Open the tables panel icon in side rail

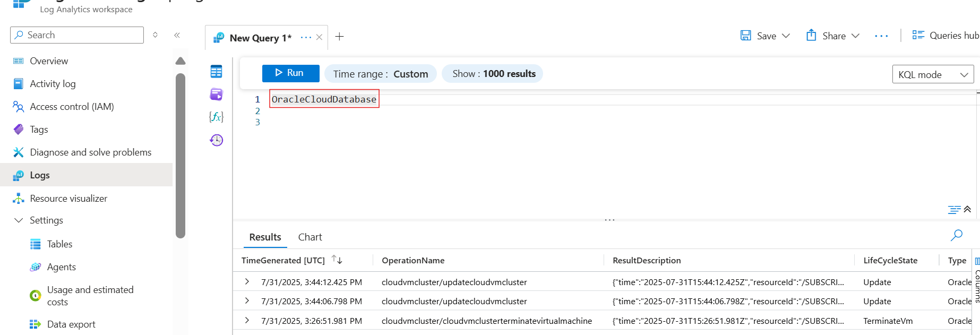[216, 72]
